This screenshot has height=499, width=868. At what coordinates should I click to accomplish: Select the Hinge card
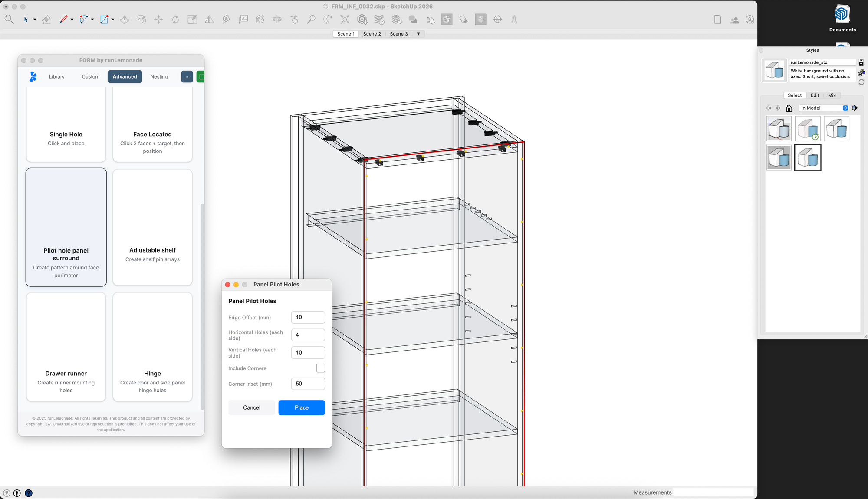[152, 347]
